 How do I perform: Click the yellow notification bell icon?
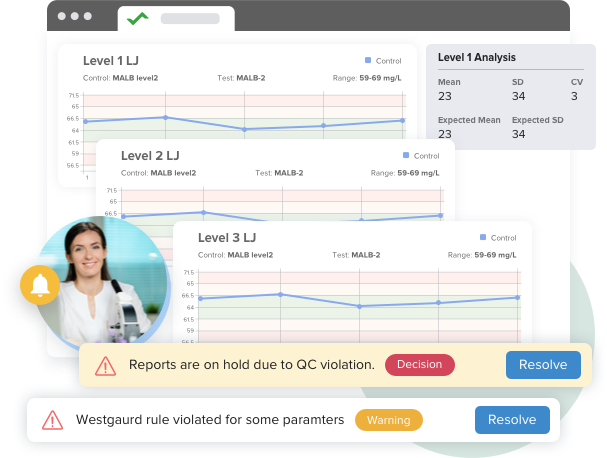click(x=40, y=285)
